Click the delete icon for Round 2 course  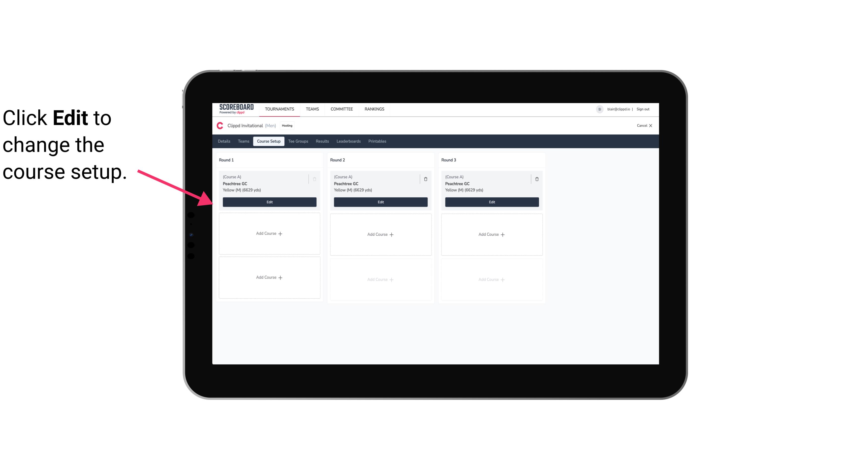(425, 179)
